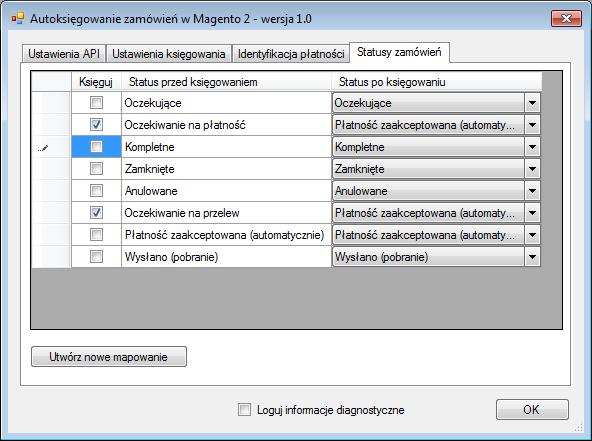
Task: Open the Ustawienia księgowania tab
Action: 169,54
